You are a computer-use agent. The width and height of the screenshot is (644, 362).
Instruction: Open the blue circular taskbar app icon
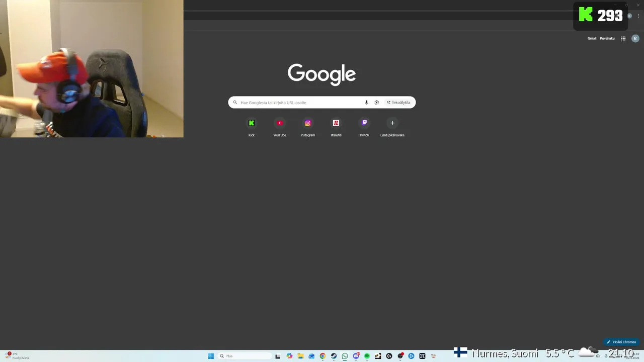click(x=411, y=356)
